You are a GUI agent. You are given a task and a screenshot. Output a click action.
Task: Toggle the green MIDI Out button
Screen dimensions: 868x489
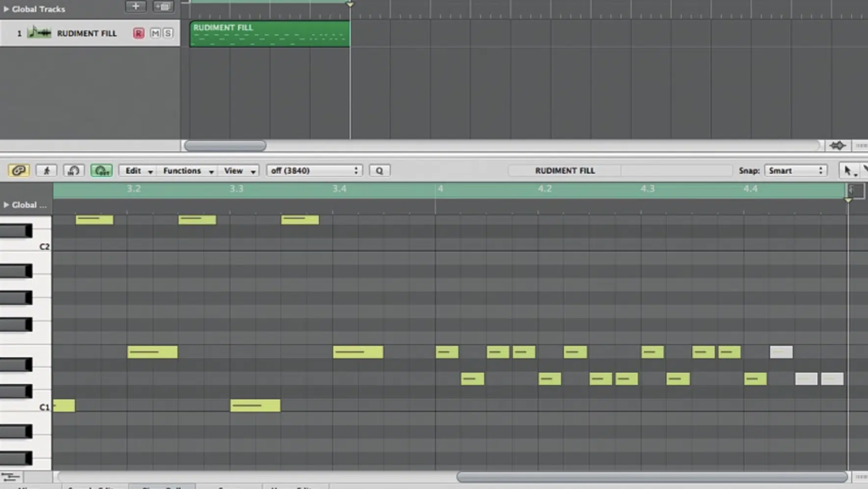(102, 170)
